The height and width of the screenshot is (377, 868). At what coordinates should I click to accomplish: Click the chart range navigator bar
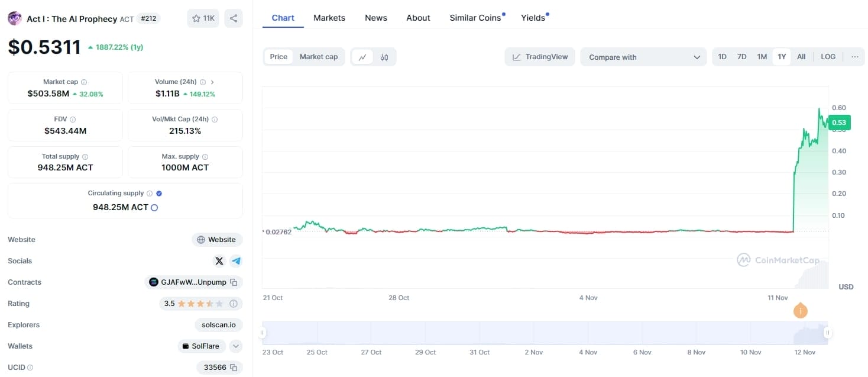pyautogui.click(x=545, y=333)
